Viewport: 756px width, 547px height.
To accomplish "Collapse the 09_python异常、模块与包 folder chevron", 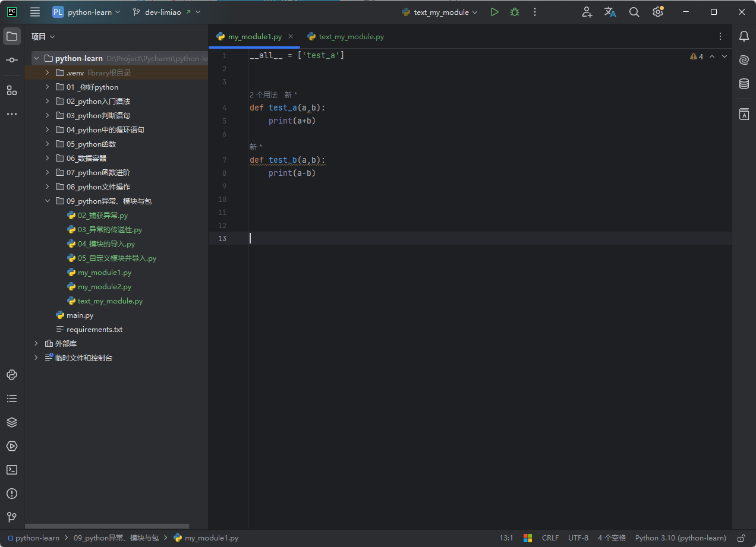I will pyautogui.click(x=48, y=201).
